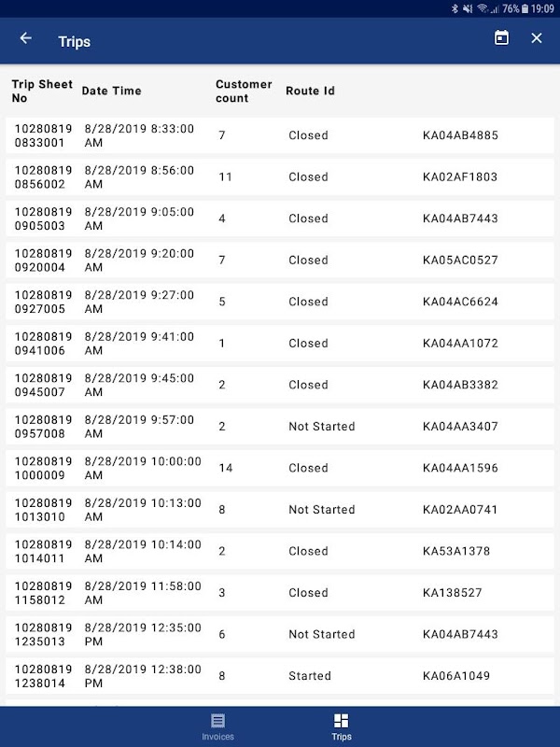This screenshot has height=747, width=560.
Task: Select the trip with route KA02AF1803
Action: 280,176
